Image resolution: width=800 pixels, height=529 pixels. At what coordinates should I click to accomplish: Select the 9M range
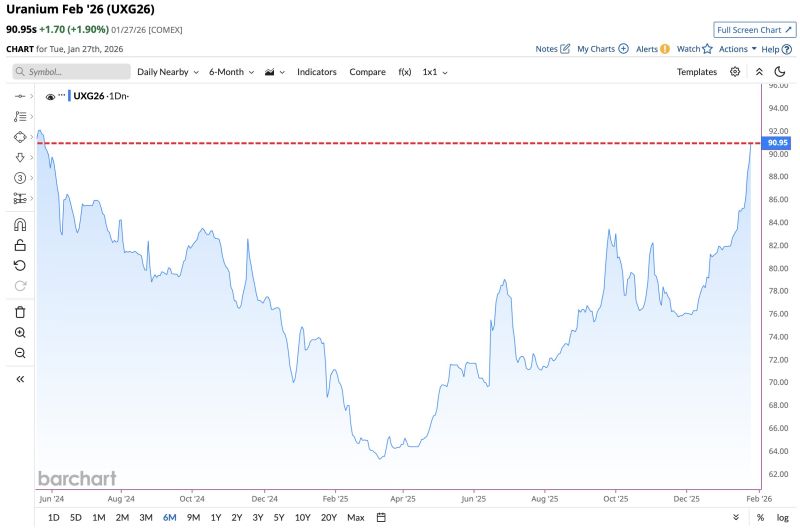(x=193, y=517)
